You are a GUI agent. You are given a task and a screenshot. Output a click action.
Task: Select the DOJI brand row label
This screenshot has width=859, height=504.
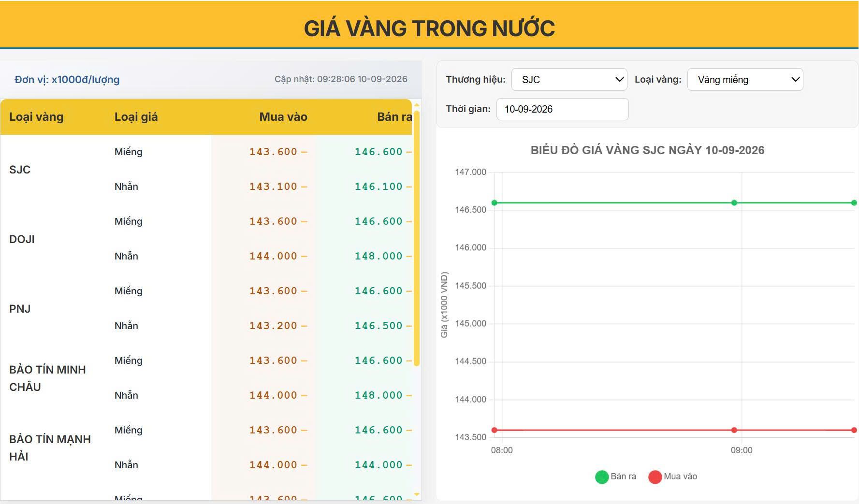(22, 239)
